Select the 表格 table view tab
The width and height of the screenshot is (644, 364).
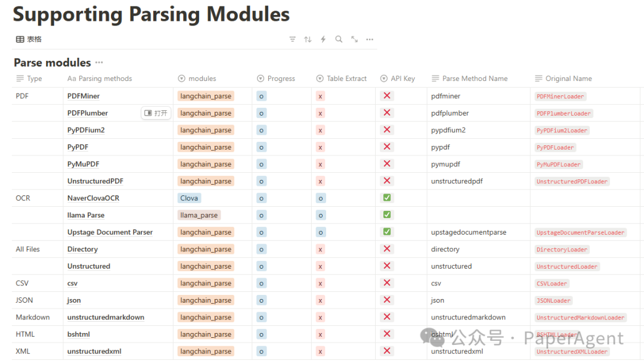[29, 39]
